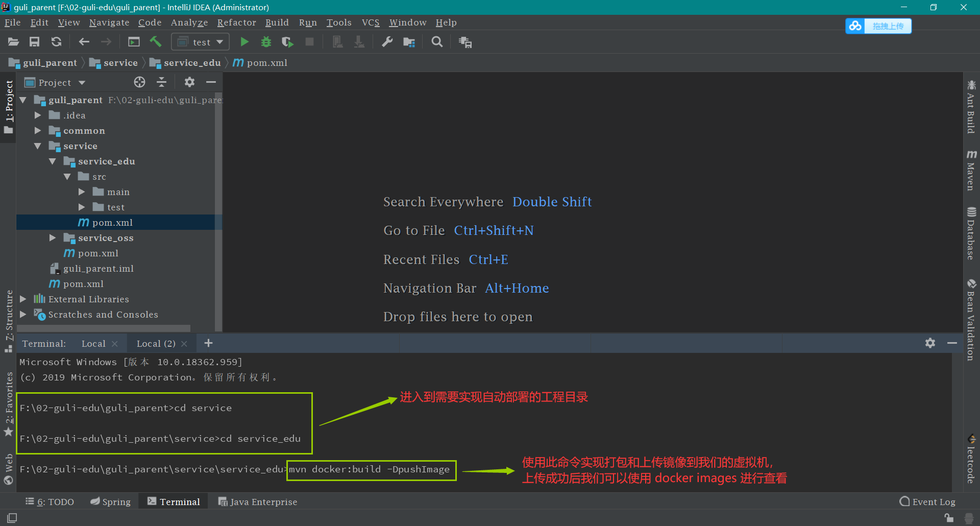980x526 pixels.
Task: Open terminal settings gear icon
Action: [930, 343]
